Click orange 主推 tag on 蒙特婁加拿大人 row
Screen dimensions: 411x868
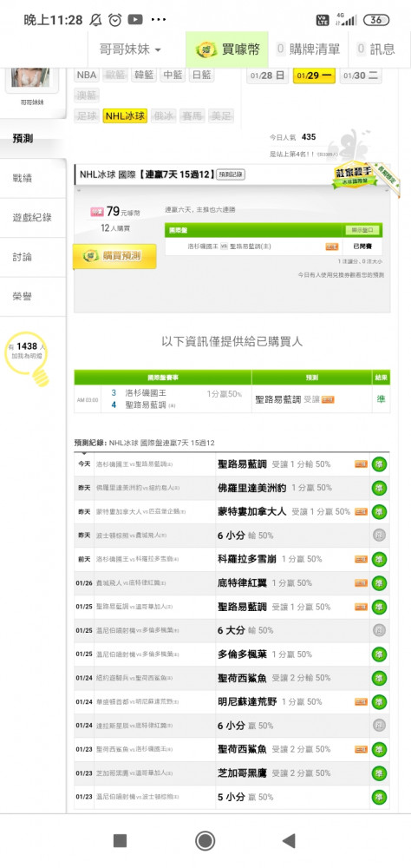[362, 512]
